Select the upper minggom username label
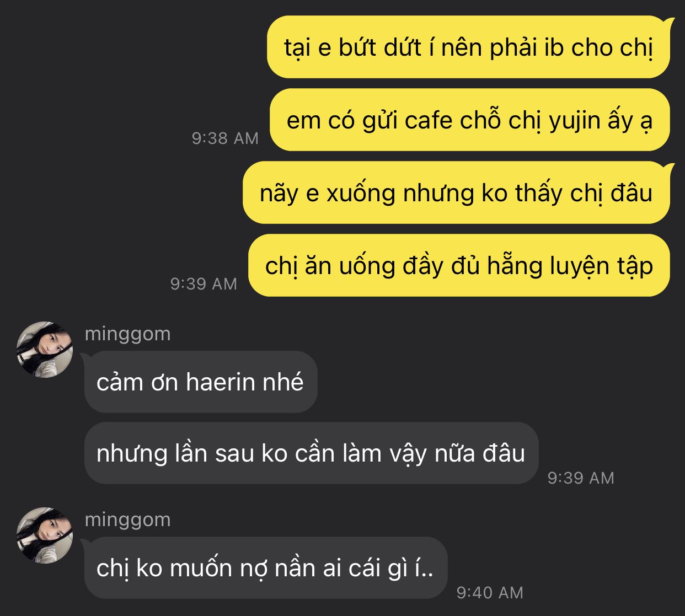Viewport: 685px width, 616px height. [128, 334]
